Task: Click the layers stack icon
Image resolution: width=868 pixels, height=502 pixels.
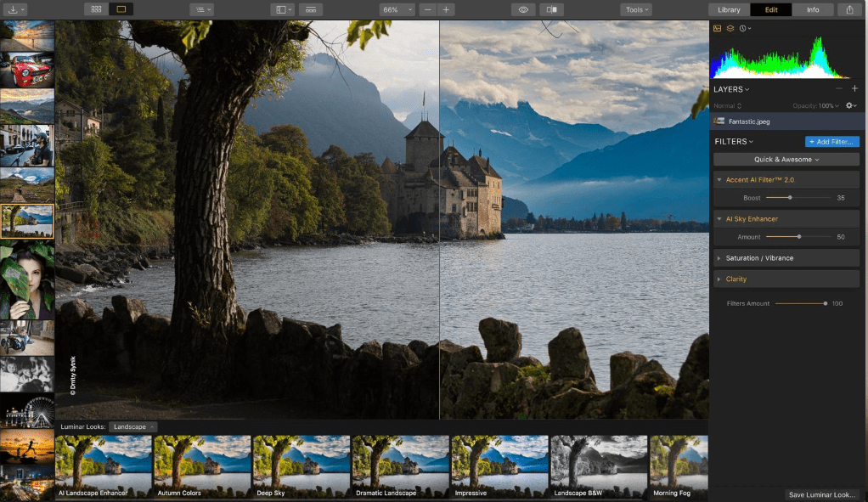Action: (730, 28)
